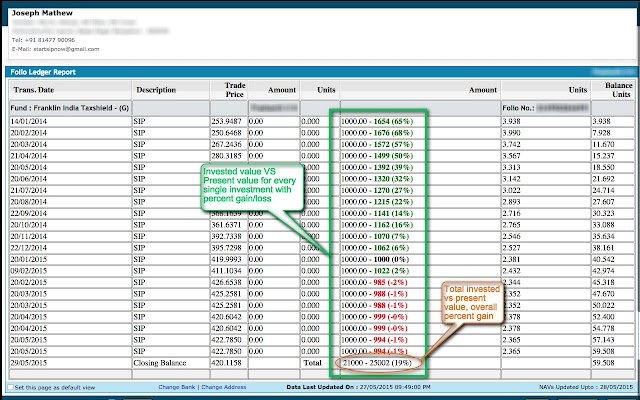This screenshot has height=400, width=640.
Task: Select transaction date 20/06/2014
Action: (29, 179)
